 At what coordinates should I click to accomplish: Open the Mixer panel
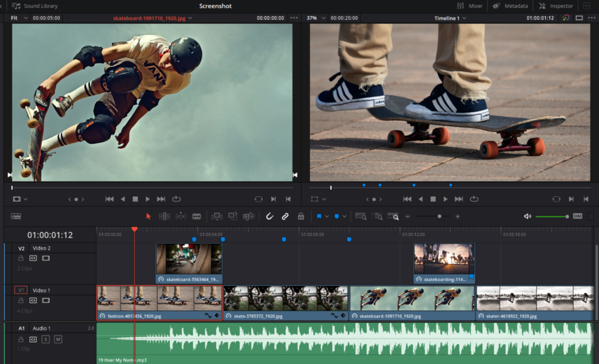point(470,6)
